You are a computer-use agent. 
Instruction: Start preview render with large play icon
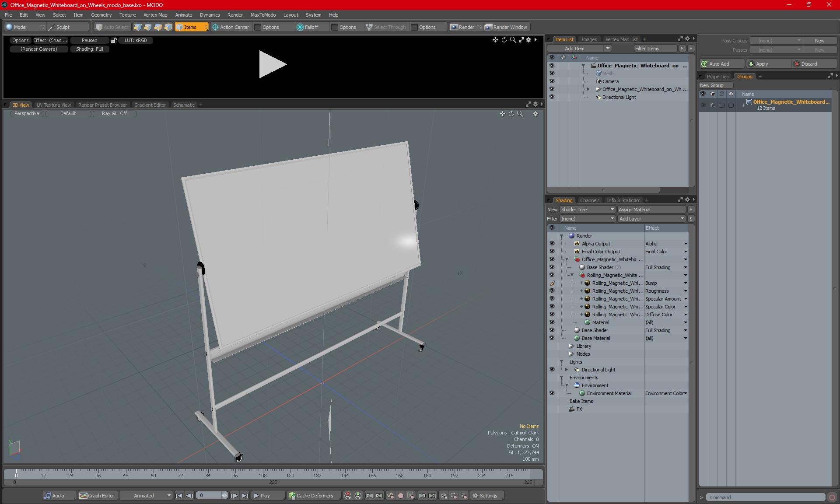point(272,64)
